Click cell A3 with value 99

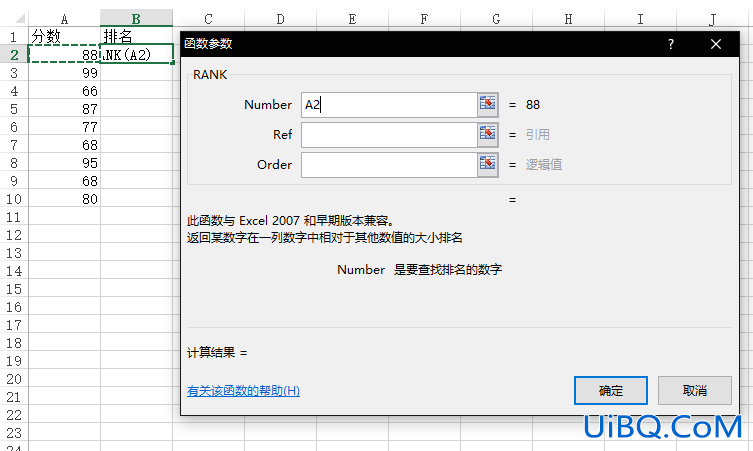64,73
